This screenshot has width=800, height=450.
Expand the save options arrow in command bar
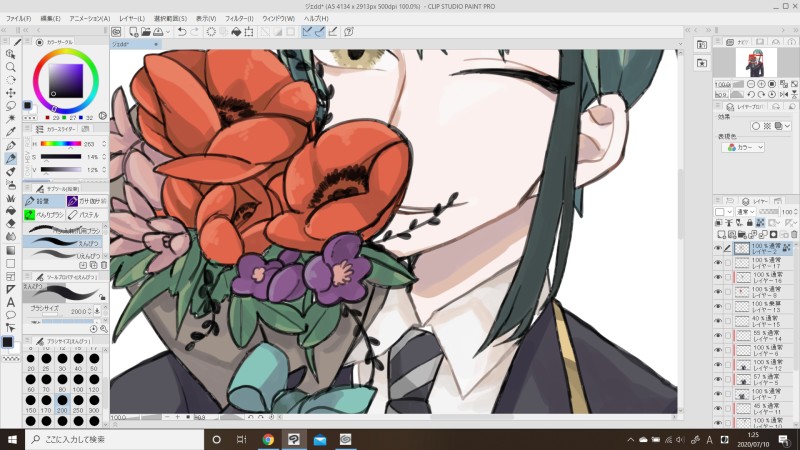coord(168,32)
